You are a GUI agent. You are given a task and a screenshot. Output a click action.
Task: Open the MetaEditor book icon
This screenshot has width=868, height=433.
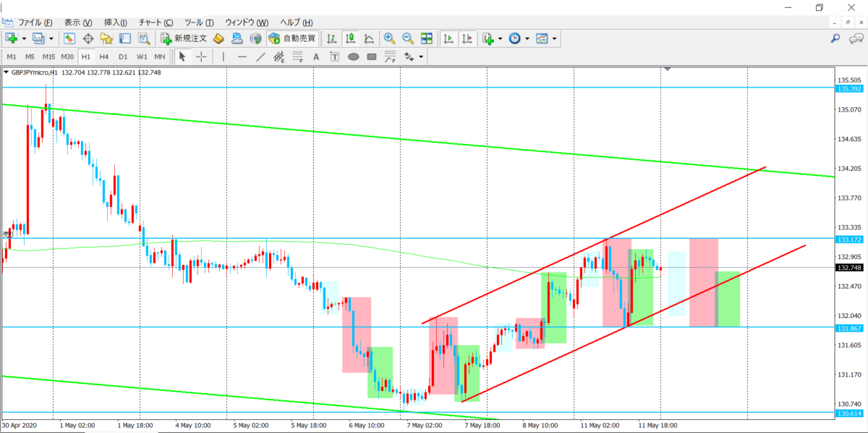coord(218,38)
